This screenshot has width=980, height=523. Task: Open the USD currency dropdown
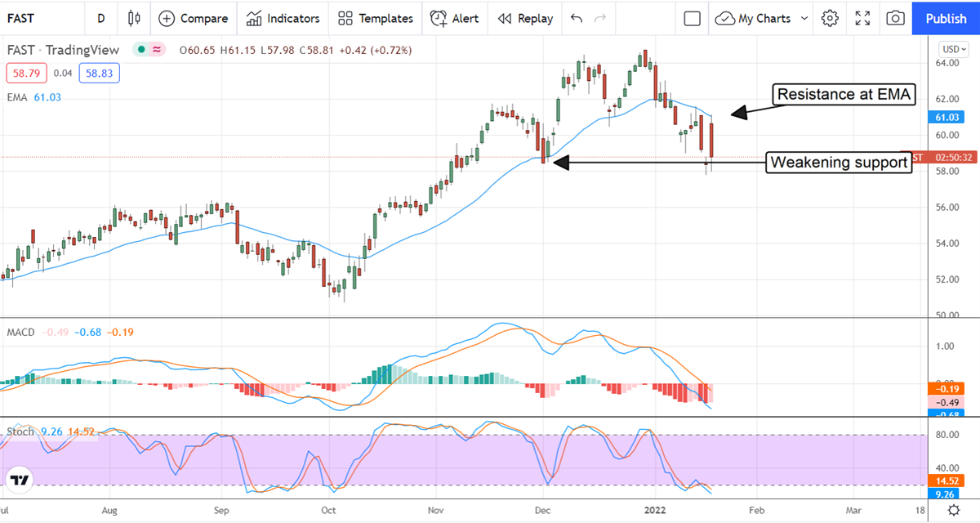coord(953,47)
